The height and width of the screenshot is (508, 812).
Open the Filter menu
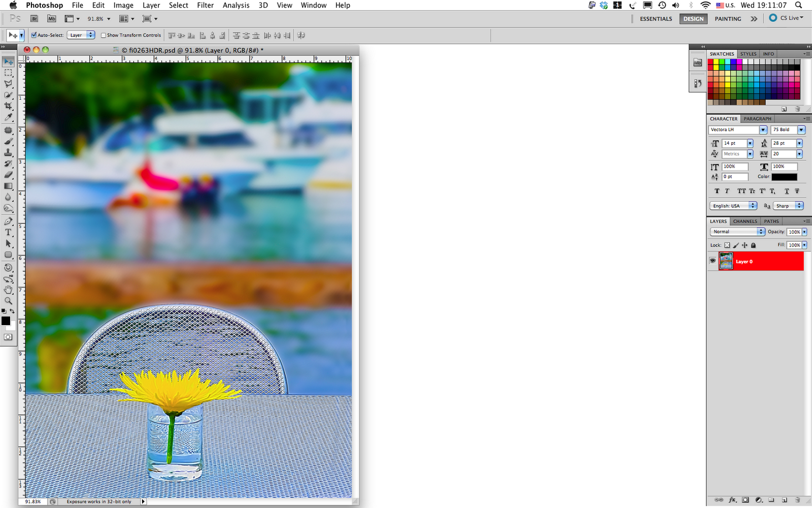coord(205,5)
